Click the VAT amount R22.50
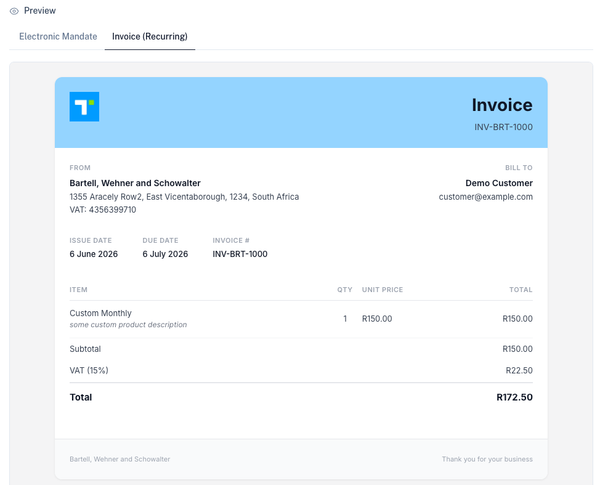Viewport: 600px width, 485px height. 519,371
